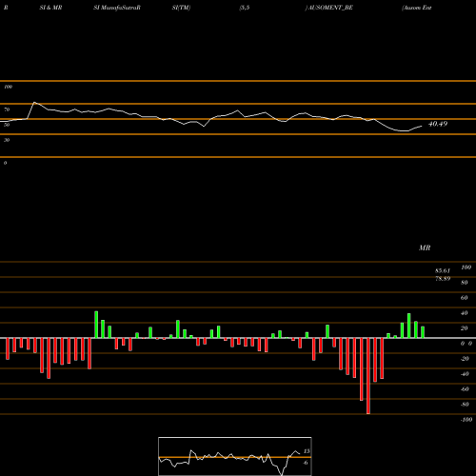476x476 pixels.
Task: Click the value -6 in mini chart
Action: (305, 463)
